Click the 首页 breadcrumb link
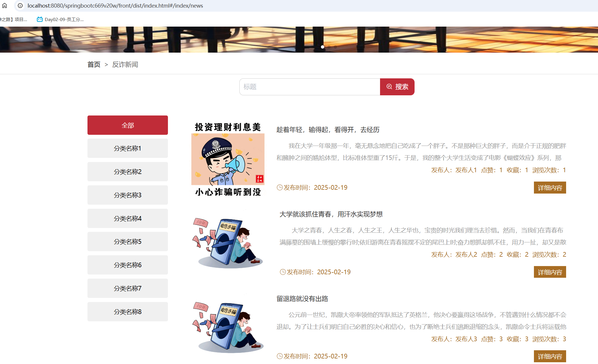This screenshot has width=598, height=364. click(94, 65)
